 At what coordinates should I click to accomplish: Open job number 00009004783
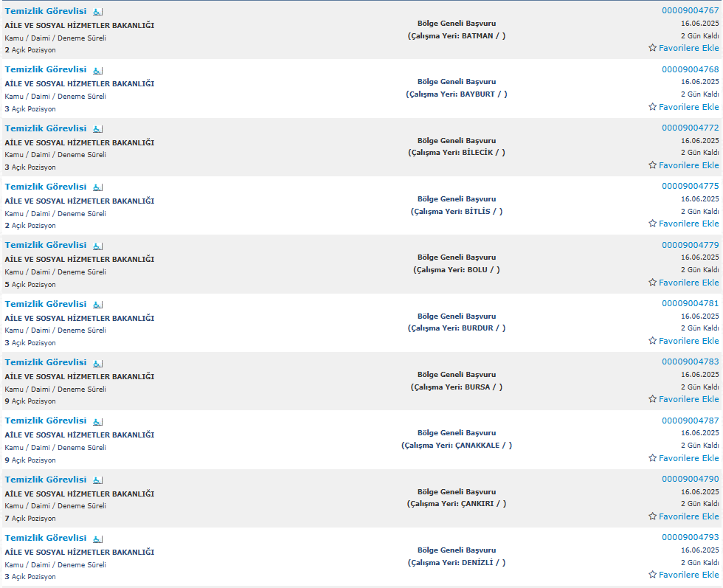coord(691,362)
